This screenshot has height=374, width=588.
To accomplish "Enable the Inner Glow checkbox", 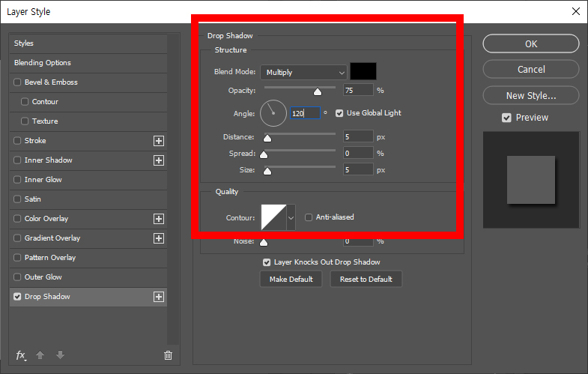I will click(17, 180).
